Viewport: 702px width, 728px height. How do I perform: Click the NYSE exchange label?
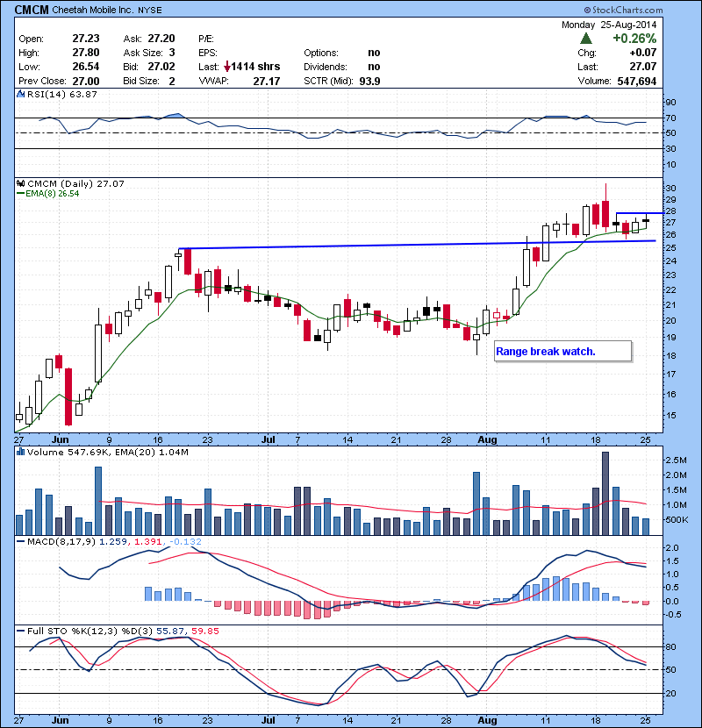click(149, 11)
